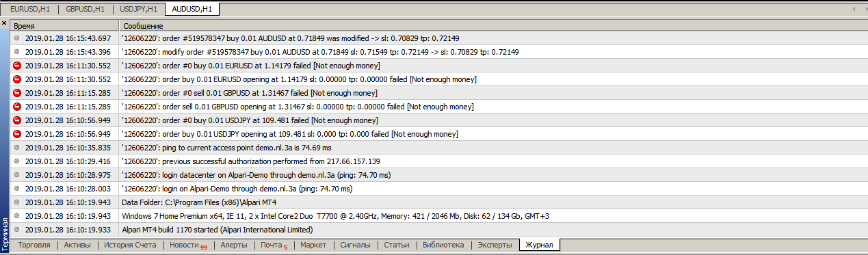This screenshot has width=868, height=255.
Task: Select 'Alpari MT4 build 1170 started' message
Action: pyautogui.click(x=217, y=230)
